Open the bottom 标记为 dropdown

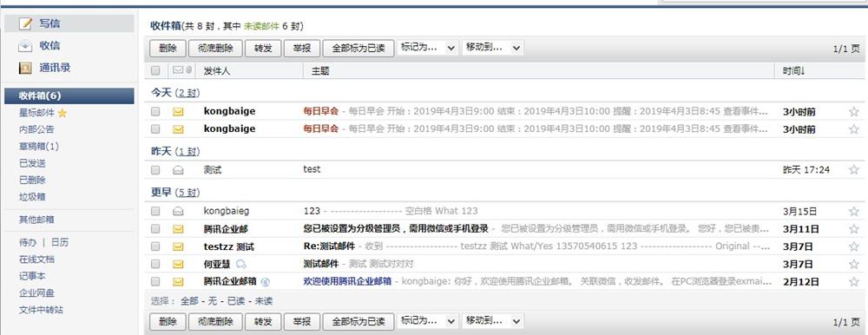coord(427,320)
